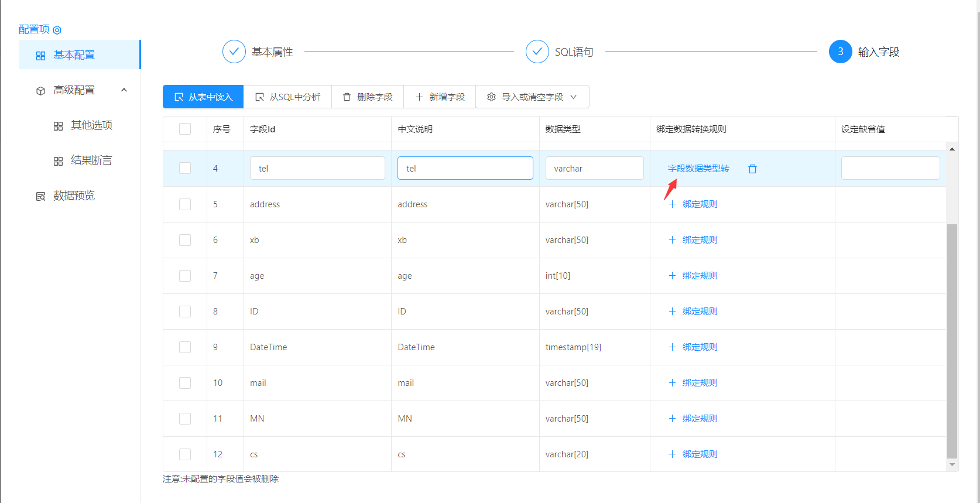Click the 数据预览 sidebar icon
Screen dimensions: 980x503
click(x=40, y=196)
